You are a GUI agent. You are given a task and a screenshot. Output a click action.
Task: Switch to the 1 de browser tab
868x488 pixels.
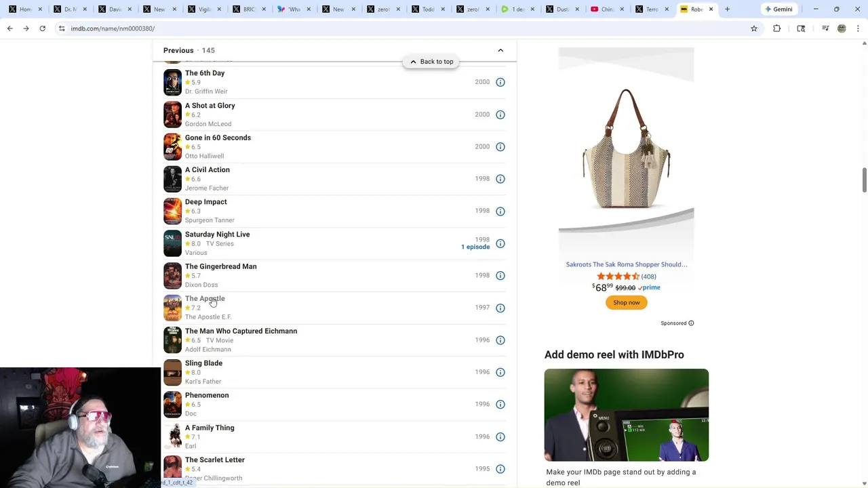517,9
